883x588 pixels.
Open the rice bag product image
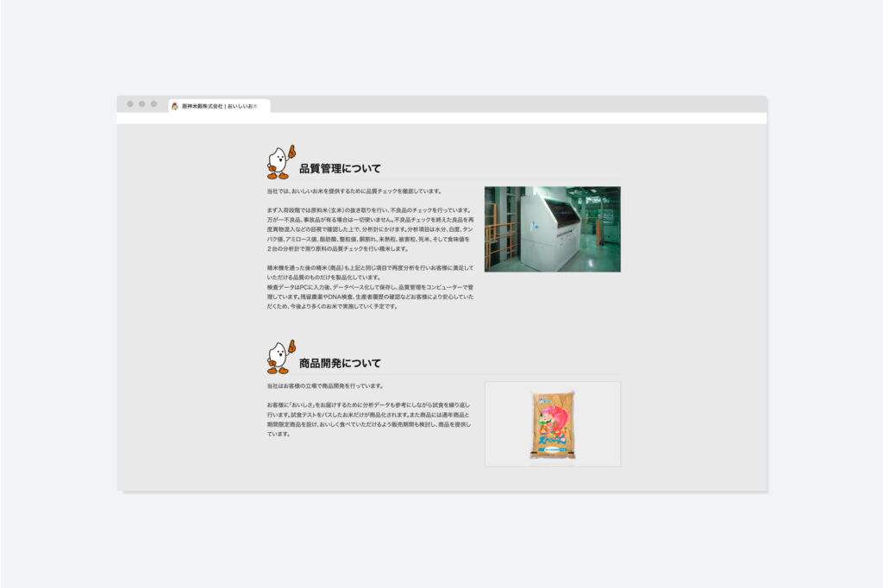[x=553, y=424]
